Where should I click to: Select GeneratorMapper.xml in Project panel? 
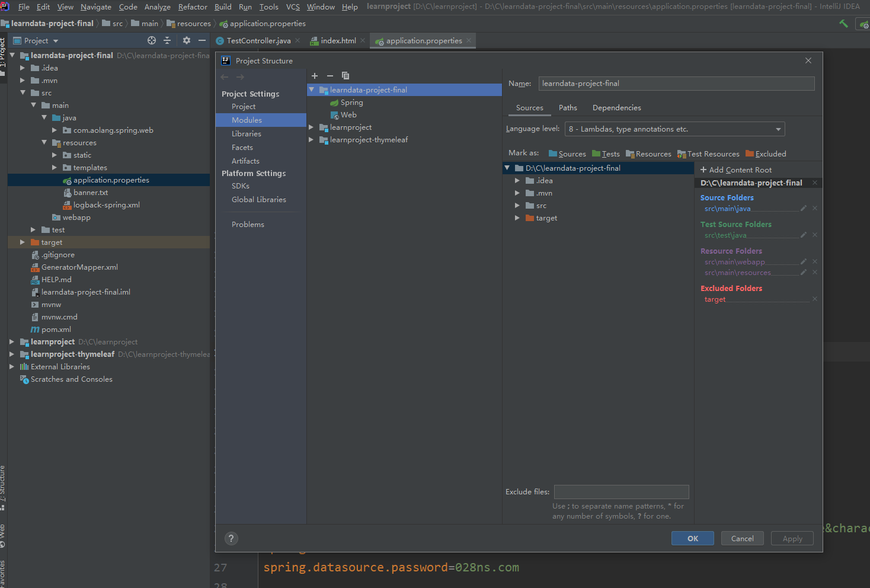pos(75,267)
